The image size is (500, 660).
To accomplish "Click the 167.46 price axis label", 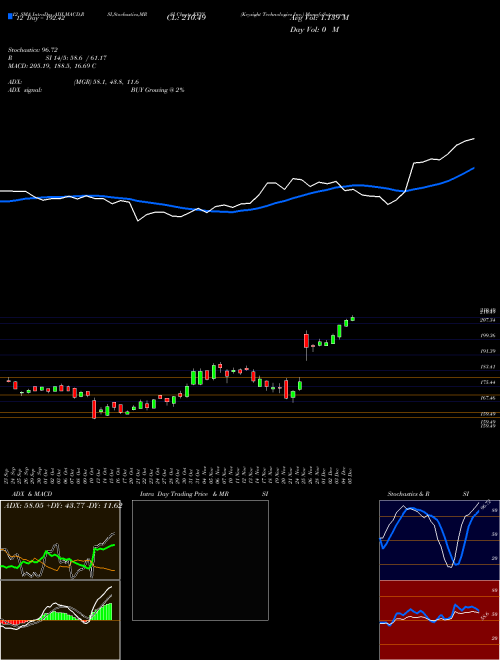I will (487, 398).
